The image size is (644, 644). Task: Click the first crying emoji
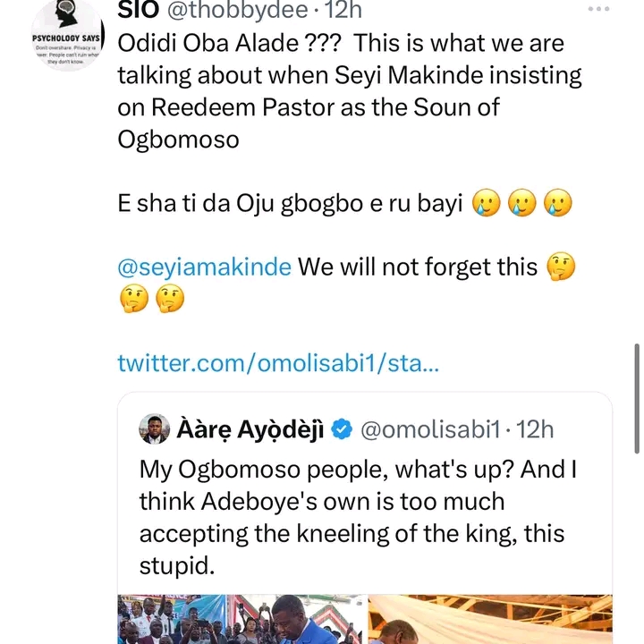click(486, 204)
